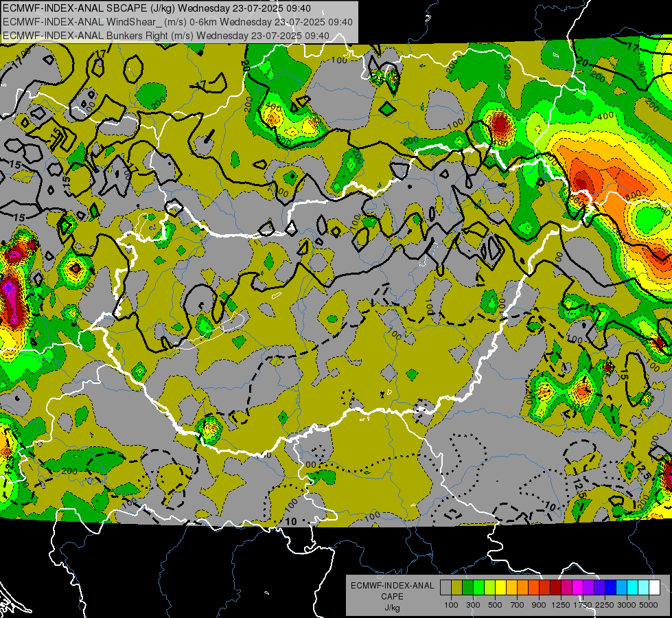Image resolution: width=672 pixels, height=618 pixels.
Task: Click the 5000 value under the legend
Action: pyautogui.click(x=649, y=605)
